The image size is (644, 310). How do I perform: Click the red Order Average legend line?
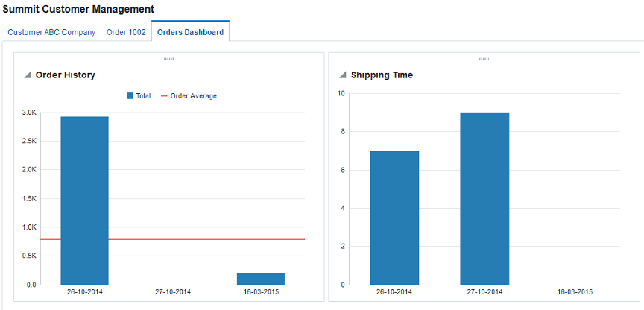164,96
